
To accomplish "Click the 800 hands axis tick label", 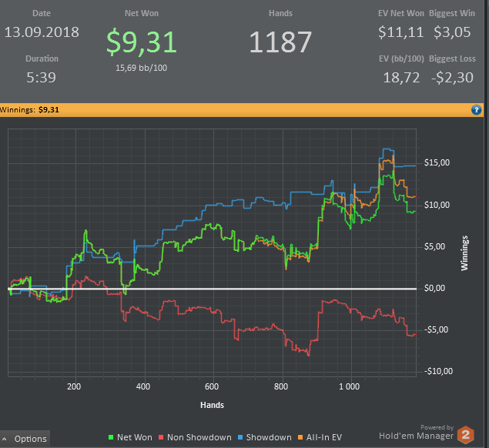I will [281, 386].
